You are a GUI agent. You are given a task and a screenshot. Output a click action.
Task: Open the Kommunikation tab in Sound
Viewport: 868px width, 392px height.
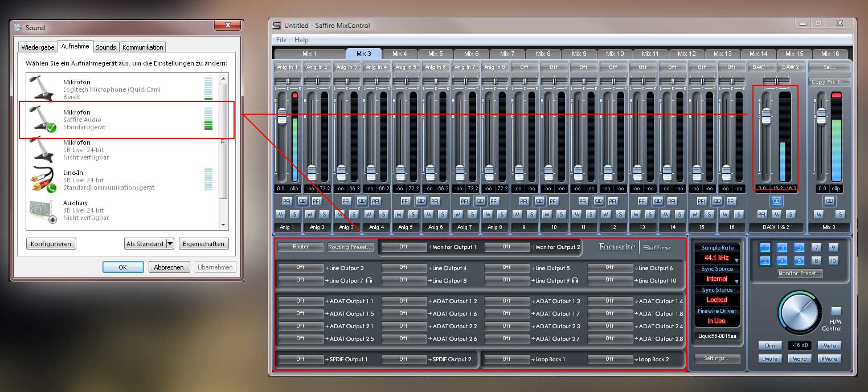pos(143,47)
